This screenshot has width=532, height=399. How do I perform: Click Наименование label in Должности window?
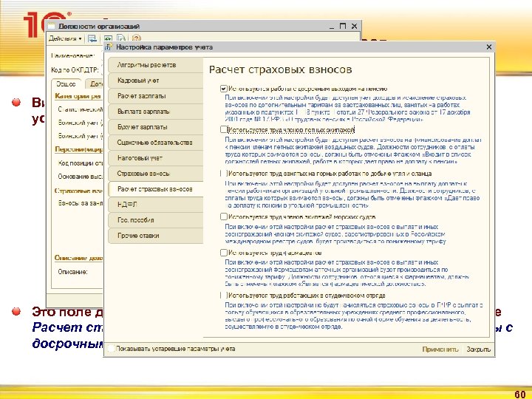click(x=72, y=55)
